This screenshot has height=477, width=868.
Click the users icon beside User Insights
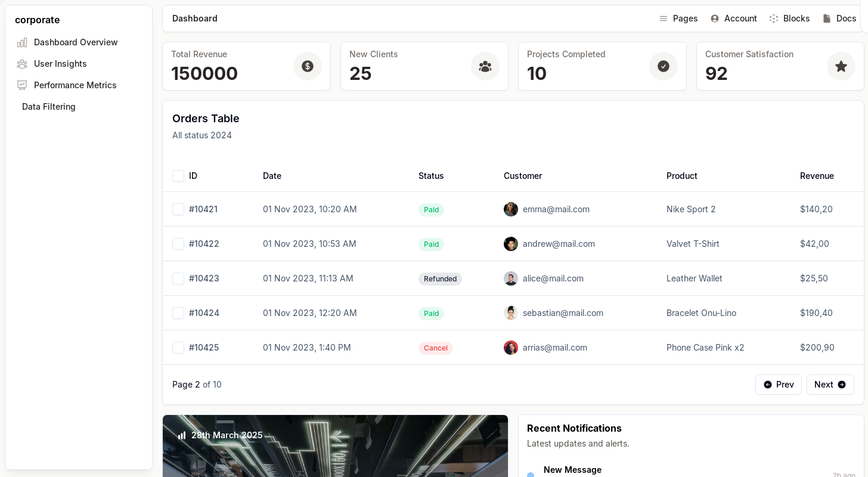click(x=22, y=64)
